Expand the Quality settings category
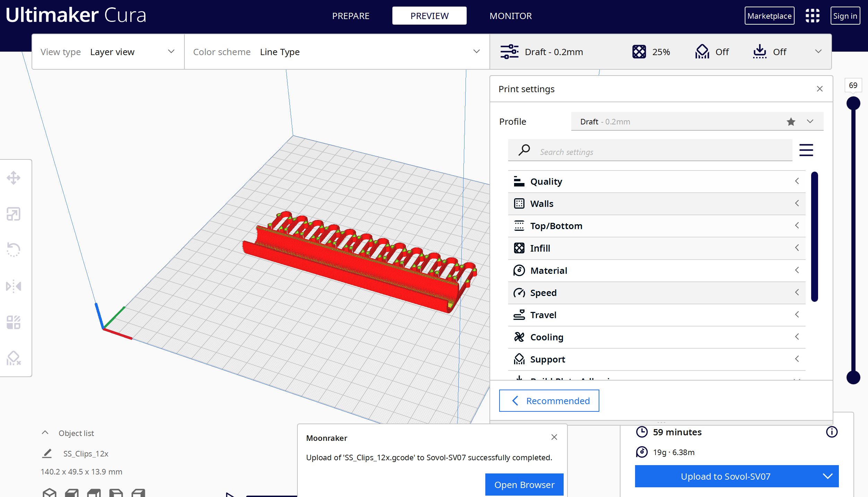The height and width of the screenshot is (497, 868). (x=657, y=181)
